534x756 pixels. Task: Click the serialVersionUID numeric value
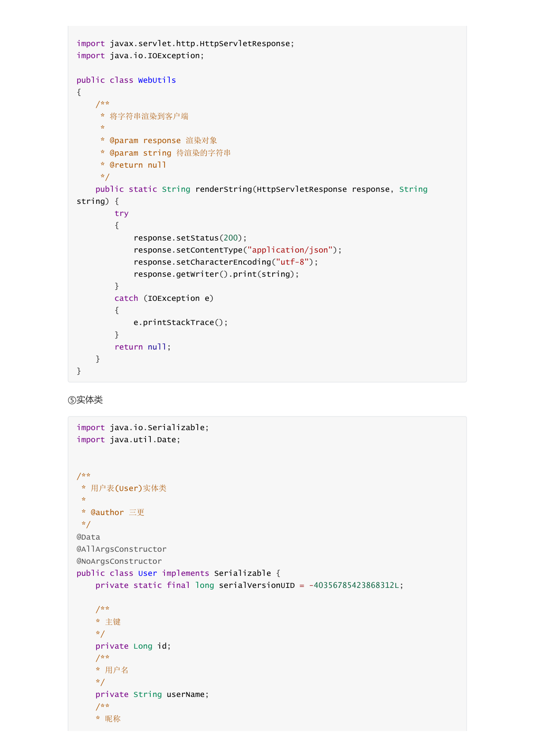[354, 585]
